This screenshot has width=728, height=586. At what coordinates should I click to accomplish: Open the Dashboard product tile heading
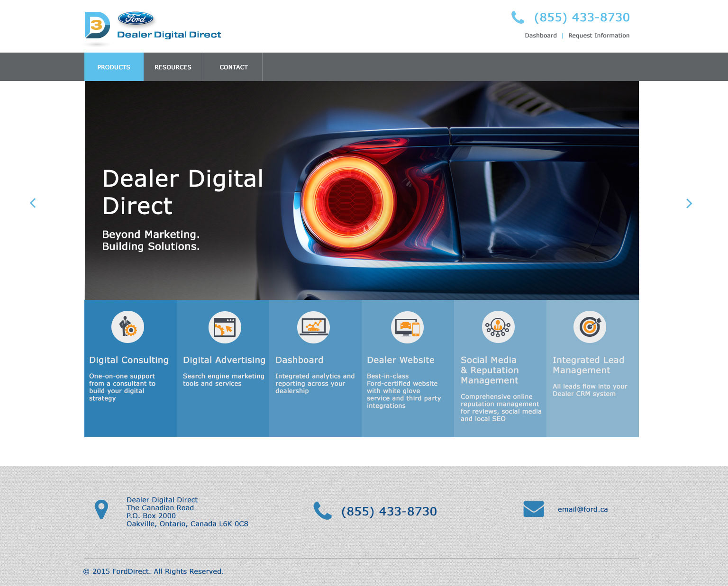[300, 360]
